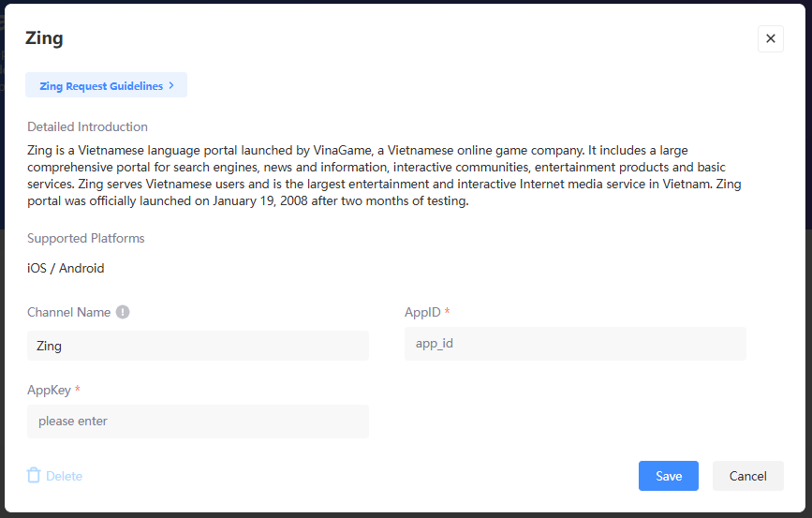
Task: Save the Zing channel settings
Action: [669, 476]
